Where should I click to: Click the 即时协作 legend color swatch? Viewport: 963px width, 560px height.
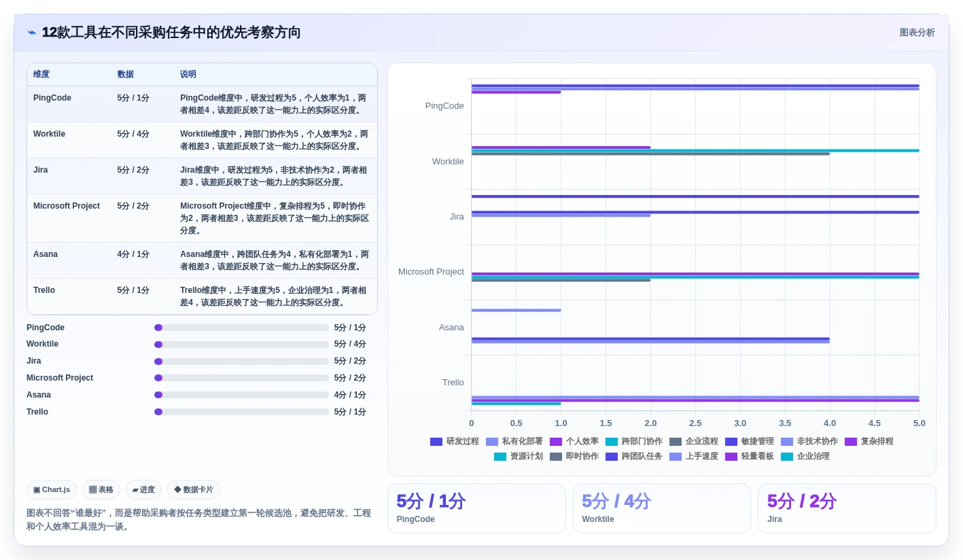(556, 457)
